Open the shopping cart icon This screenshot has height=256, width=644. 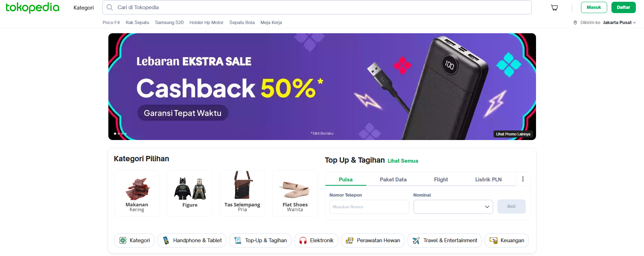click(554, 8)
